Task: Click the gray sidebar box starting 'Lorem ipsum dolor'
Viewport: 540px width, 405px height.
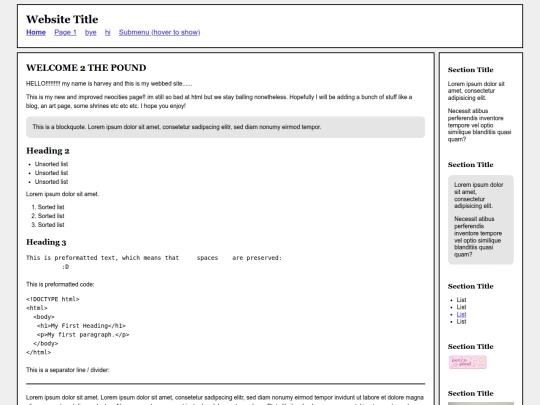Action: (481, 220)
